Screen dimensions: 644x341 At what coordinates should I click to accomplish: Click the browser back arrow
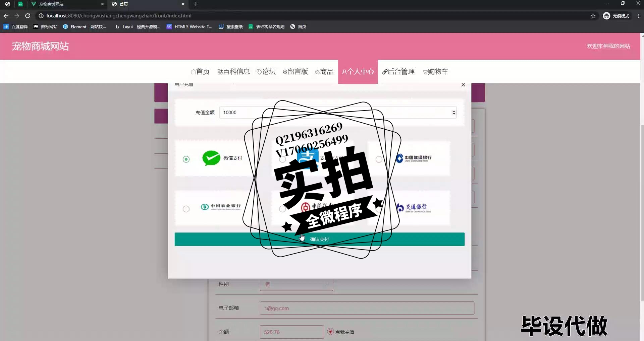[6, 16]
